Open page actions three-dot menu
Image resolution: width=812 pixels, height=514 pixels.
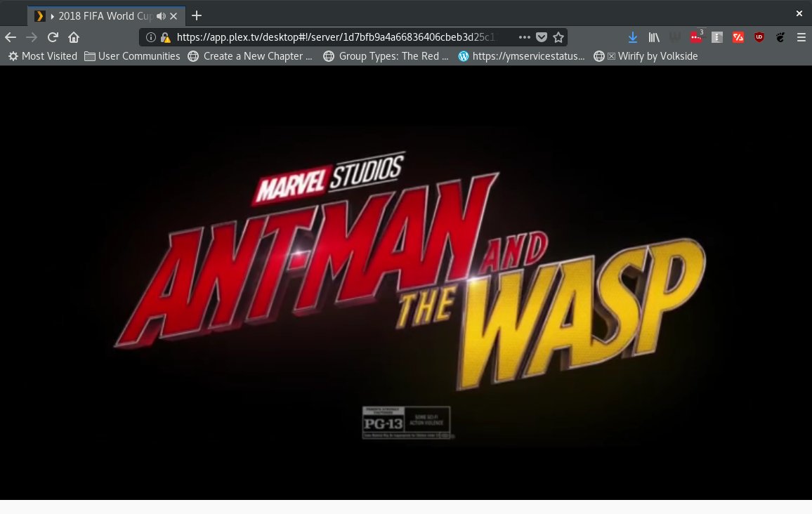(524, 37)
